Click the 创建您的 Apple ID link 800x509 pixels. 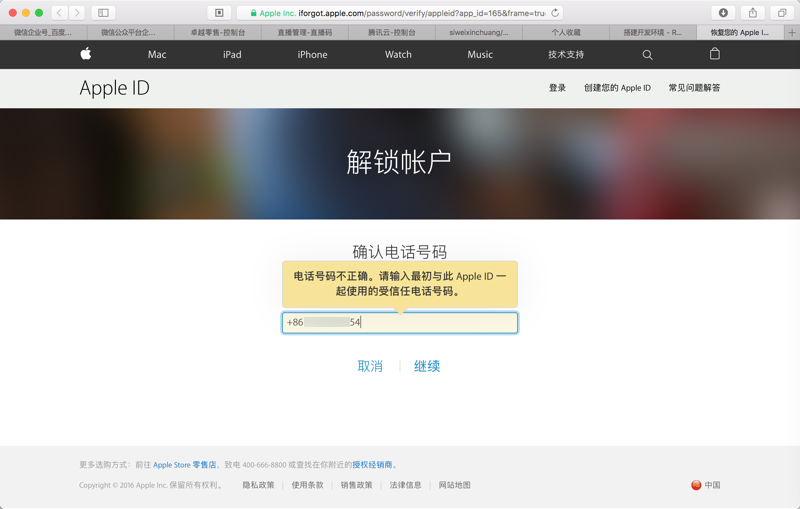point(617,88)
